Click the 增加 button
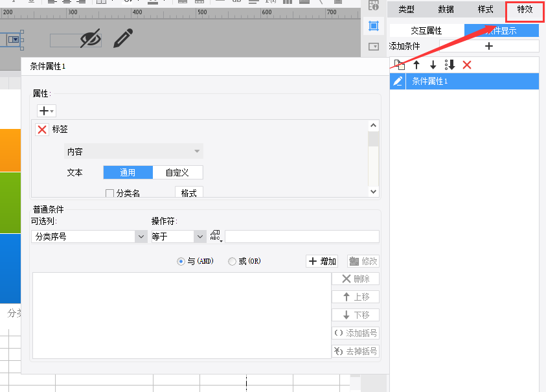Image resolution: width=546 pixels, height=392 pixels. click(322, 261)
